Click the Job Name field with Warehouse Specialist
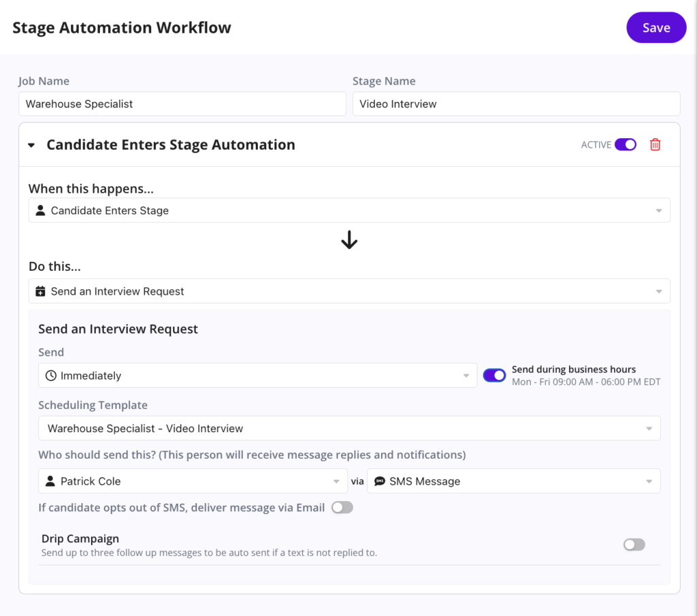The image size is (697, 616). (x=182, y=104)
